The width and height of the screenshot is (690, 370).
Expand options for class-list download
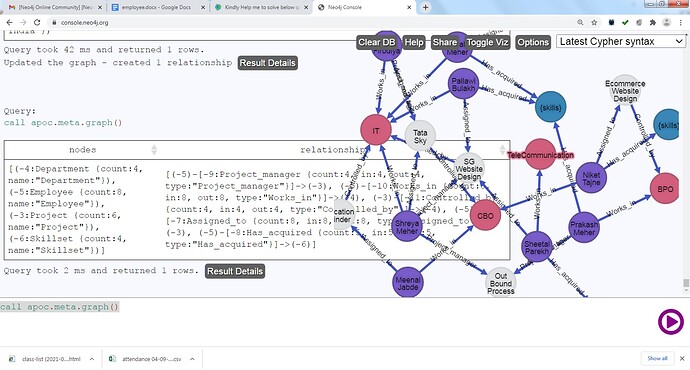92,359
